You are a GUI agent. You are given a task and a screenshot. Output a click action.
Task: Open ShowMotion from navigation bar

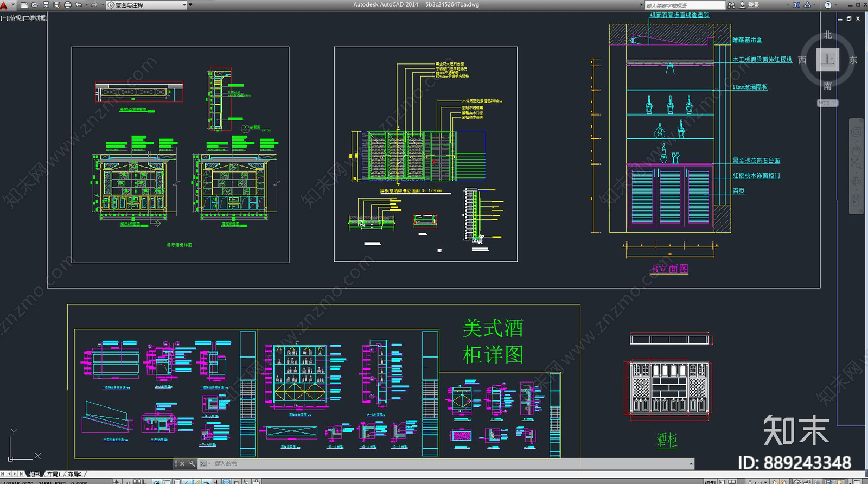click(856, 200)
